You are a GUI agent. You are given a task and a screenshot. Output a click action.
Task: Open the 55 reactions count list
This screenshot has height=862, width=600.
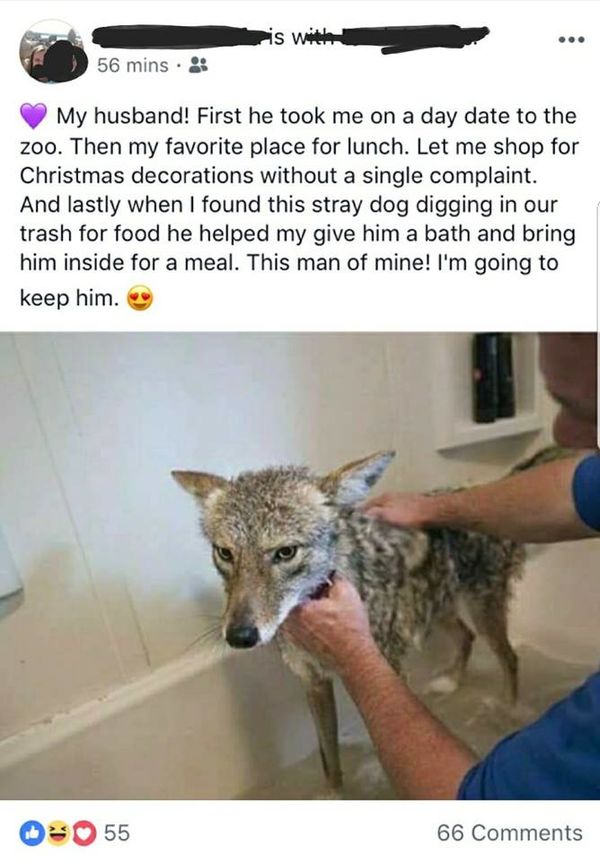(x=117, y=833)
